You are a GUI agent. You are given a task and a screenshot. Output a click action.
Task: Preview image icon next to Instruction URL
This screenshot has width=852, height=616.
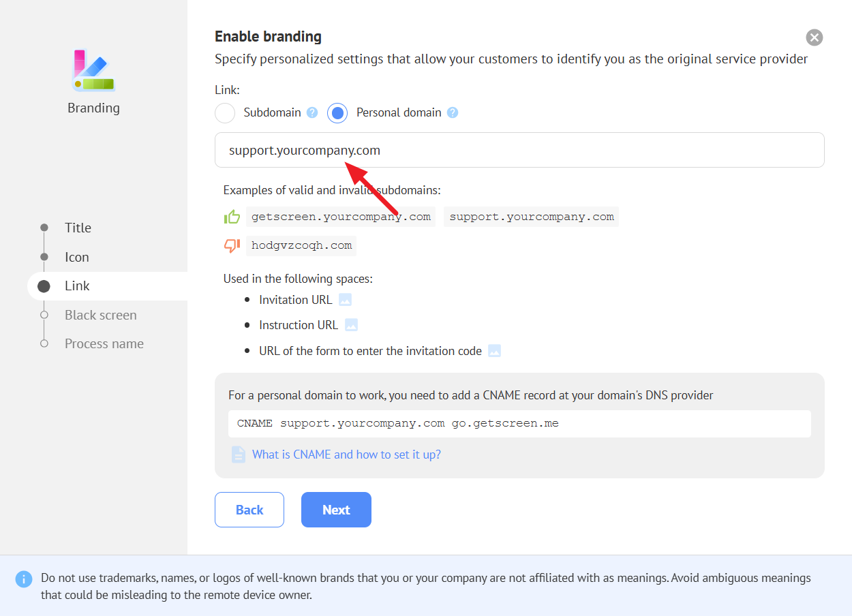pyautogui.click(x=351, y=325)
